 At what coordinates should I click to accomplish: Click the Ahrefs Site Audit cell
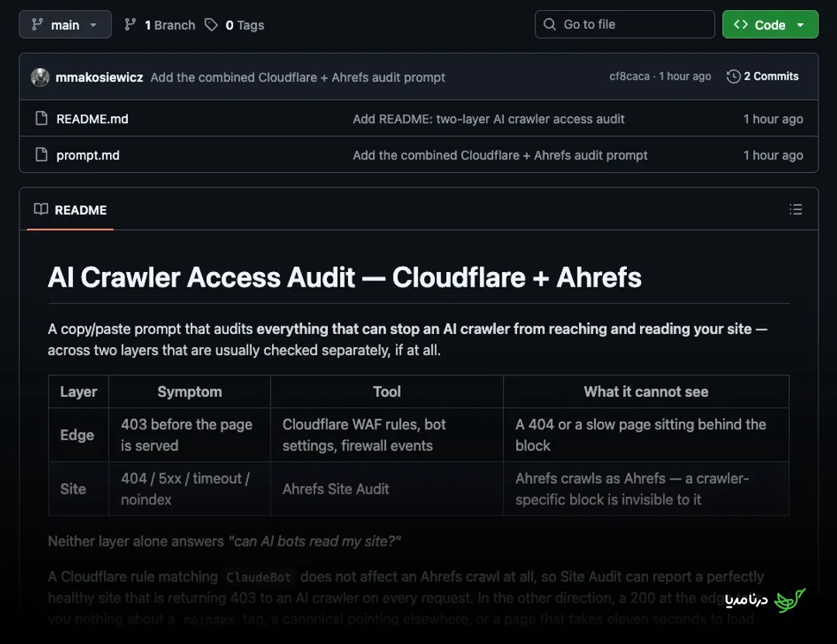click(x=387, y=488)
